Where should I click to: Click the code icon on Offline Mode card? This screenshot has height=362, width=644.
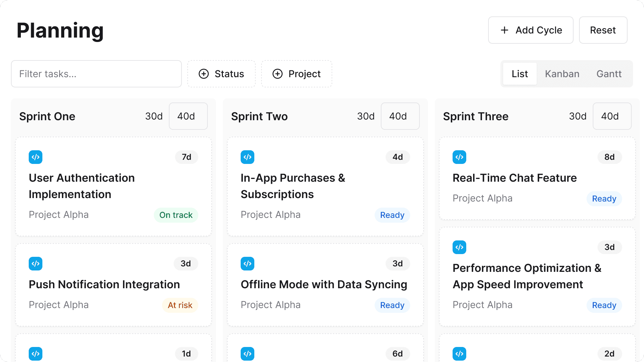pos(247,264)
